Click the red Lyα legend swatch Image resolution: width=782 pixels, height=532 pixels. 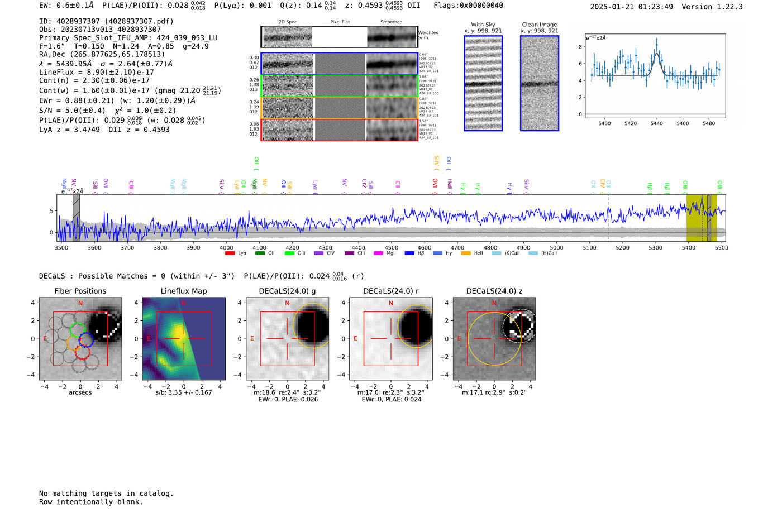click(230, 253)
